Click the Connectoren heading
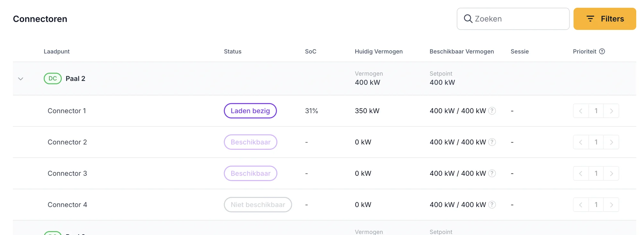Screen dimensions: 644x235 [40, 19]
